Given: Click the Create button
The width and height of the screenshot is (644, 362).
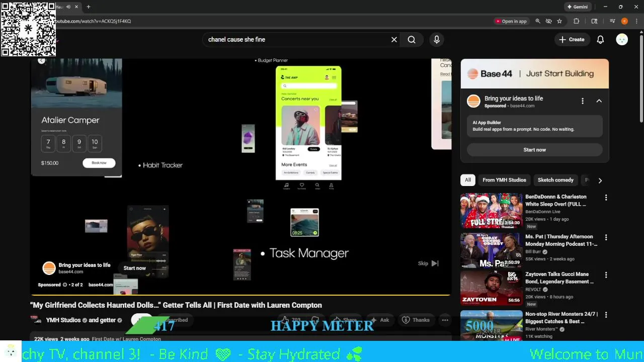Looking at the screenshot, I should click(x=572, y=40).
